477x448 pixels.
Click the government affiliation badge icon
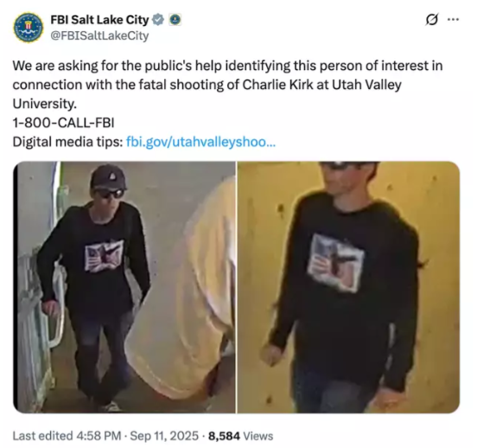pyautogui.click(x=175, y=20)
